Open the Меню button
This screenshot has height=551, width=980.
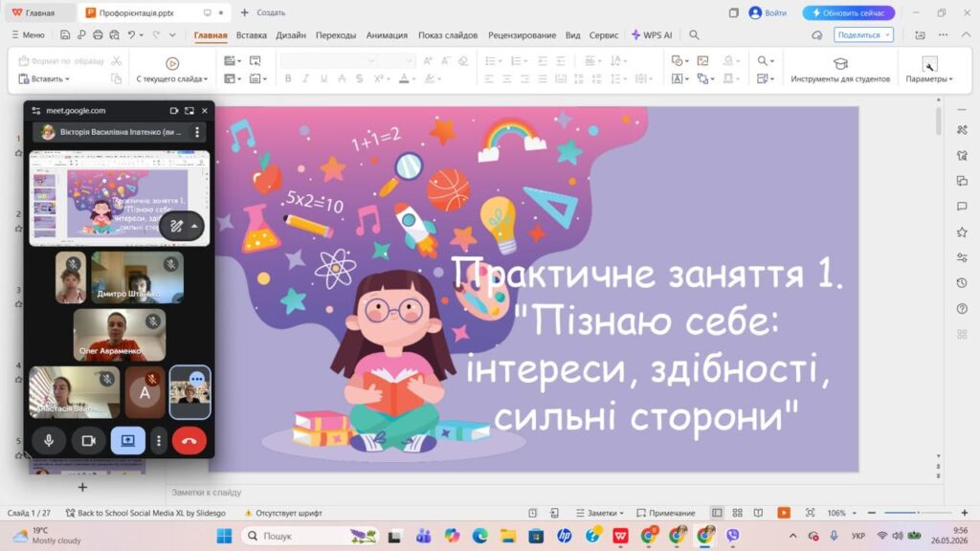[x=28, y=35]
